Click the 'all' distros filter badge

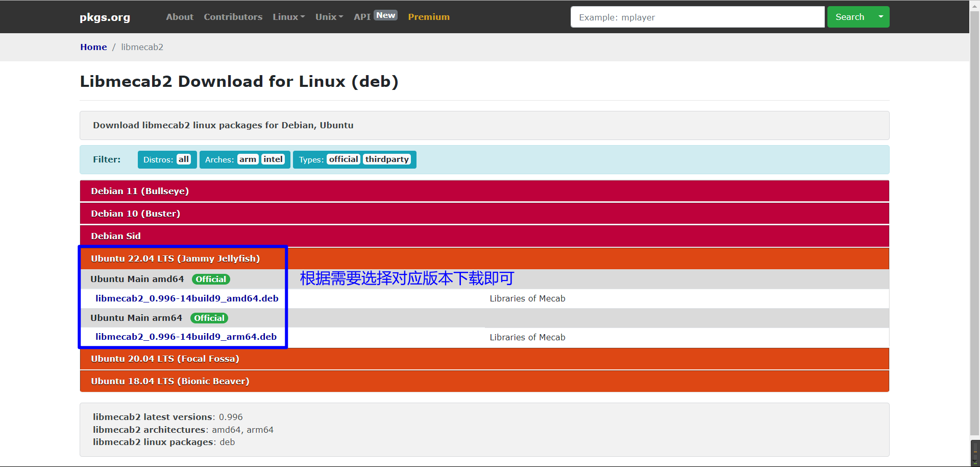coord(183,159)
